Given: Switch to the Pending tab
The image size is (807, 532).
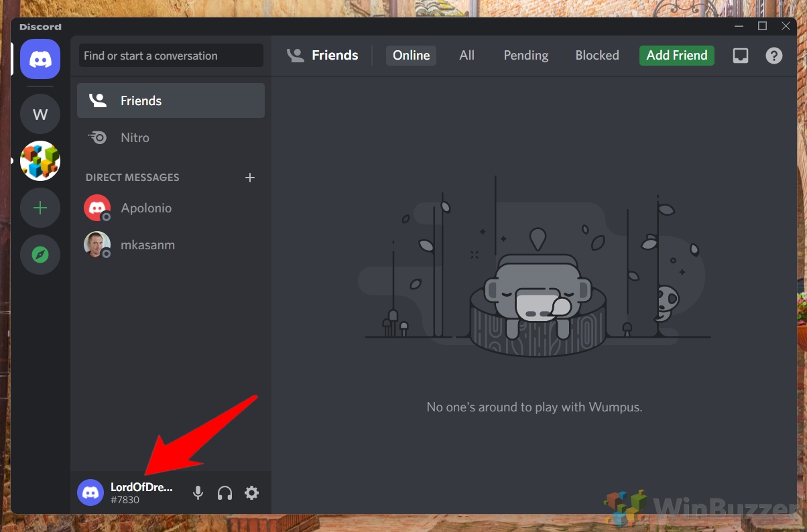Looking at the screenshot, I should (526, 56).
